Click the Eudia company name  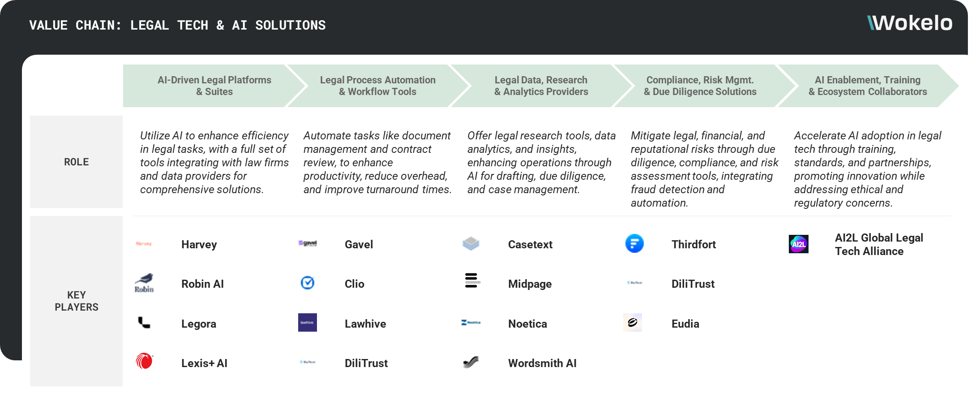point(685,324)
